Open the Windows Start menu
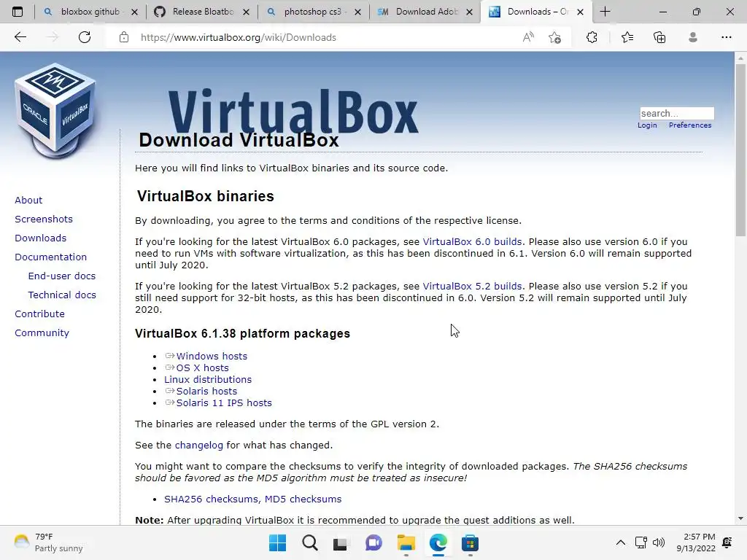The image size is (747, 560). pyautogui.click(x=277, y=542)
